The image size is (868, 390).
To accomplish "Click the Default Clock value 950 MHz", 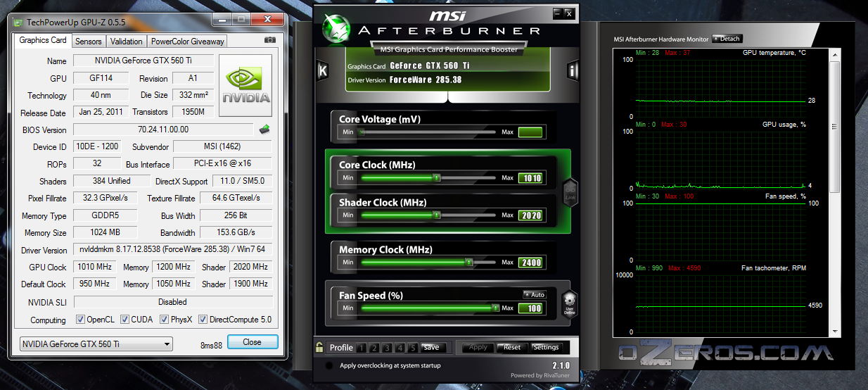I will [96, 284].
